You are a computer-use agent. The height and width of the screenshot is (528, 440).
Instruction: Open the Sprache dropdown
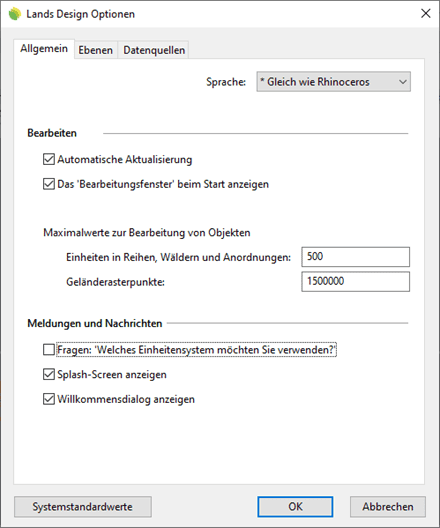tap(333, 81)
